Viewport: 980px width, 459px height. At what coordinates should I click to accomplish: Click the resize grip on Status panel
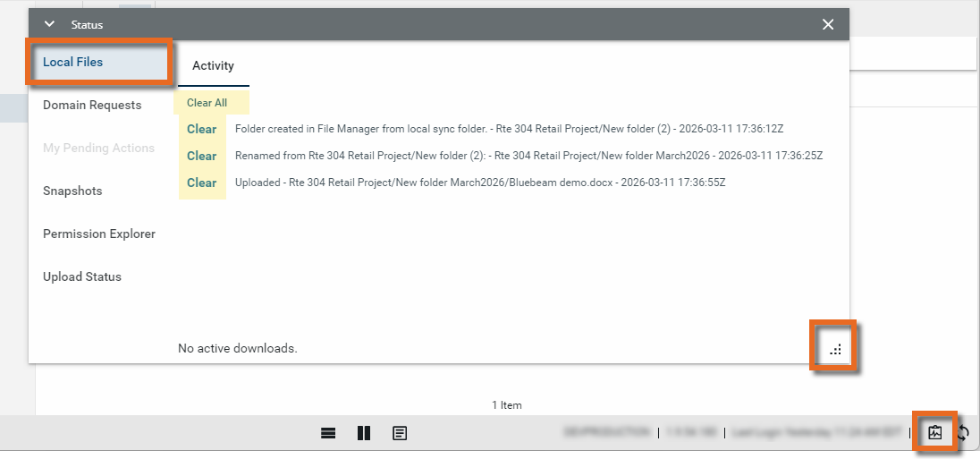click(835, 350)
